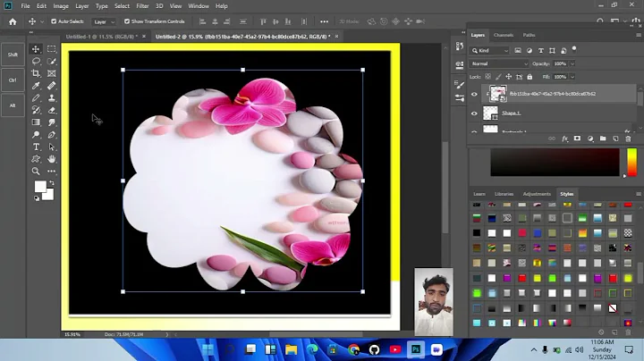
Task: Open the File menu
Action: [25, 6]
